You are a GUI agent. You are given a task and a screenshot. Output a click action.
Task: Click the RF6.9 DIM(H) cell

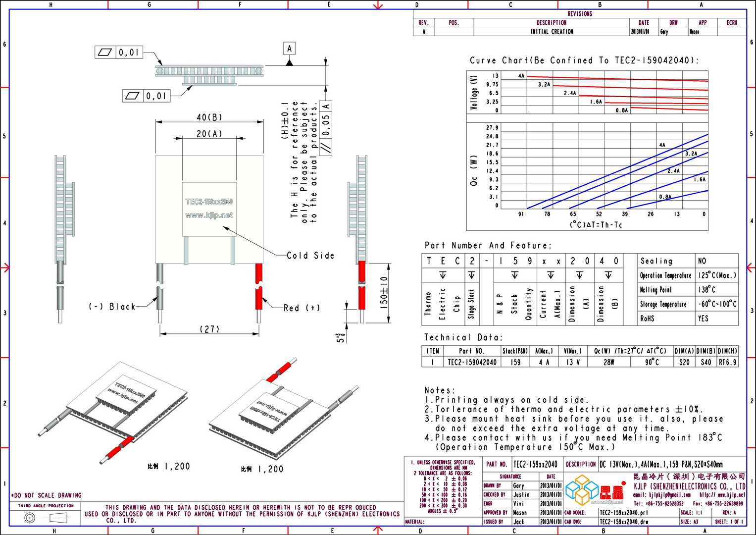[x=727, y=362]
